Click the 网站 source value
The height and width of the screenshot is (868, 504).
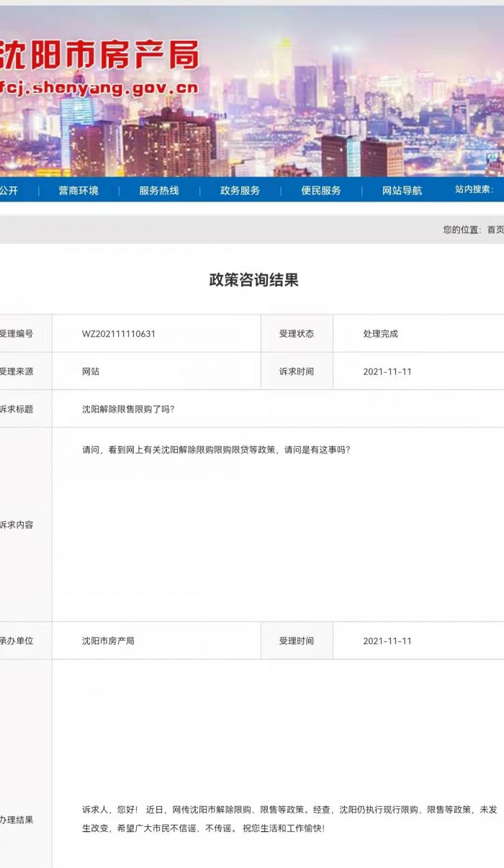tap(91, 371)
